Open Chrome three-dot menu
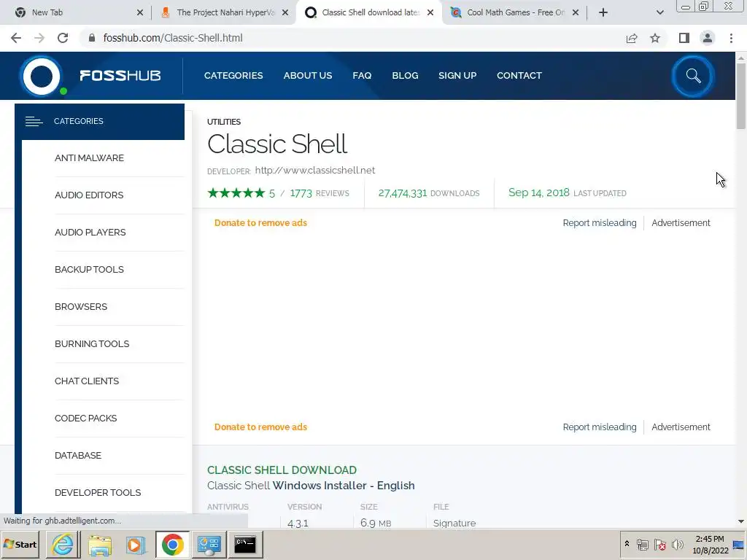Viewport: 747px width, 560px height. coord(731,38)
